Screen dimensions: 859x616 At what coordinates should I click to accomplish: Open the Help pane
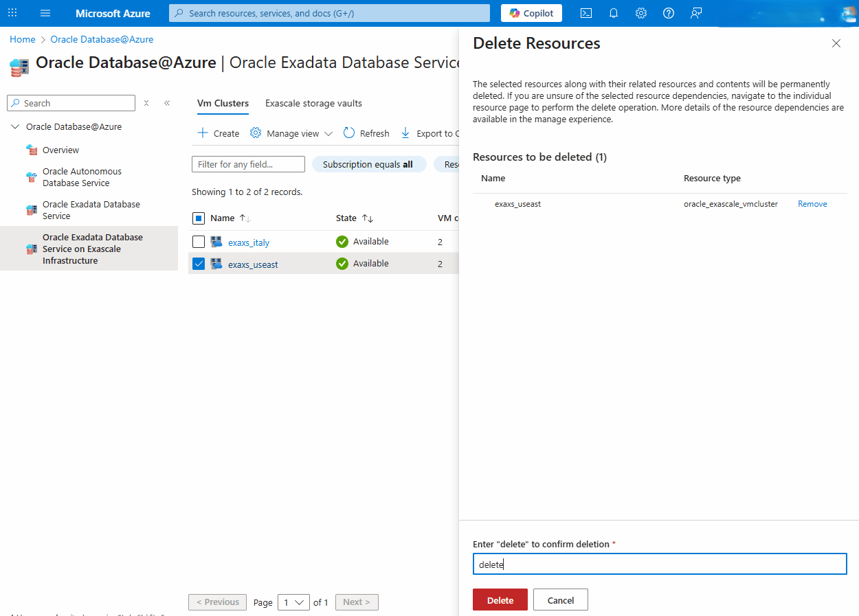[668, 12]
